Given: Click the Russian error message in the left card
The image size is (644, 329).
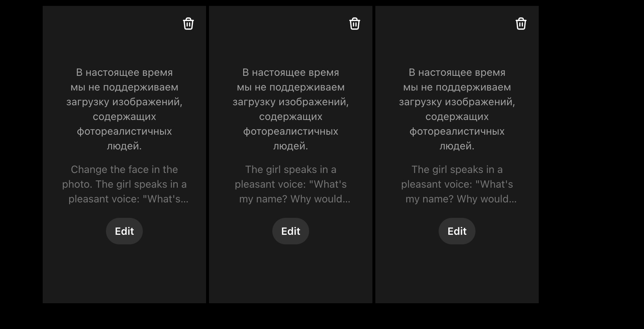Looking at the screenshot, I should tap(124, 109).
